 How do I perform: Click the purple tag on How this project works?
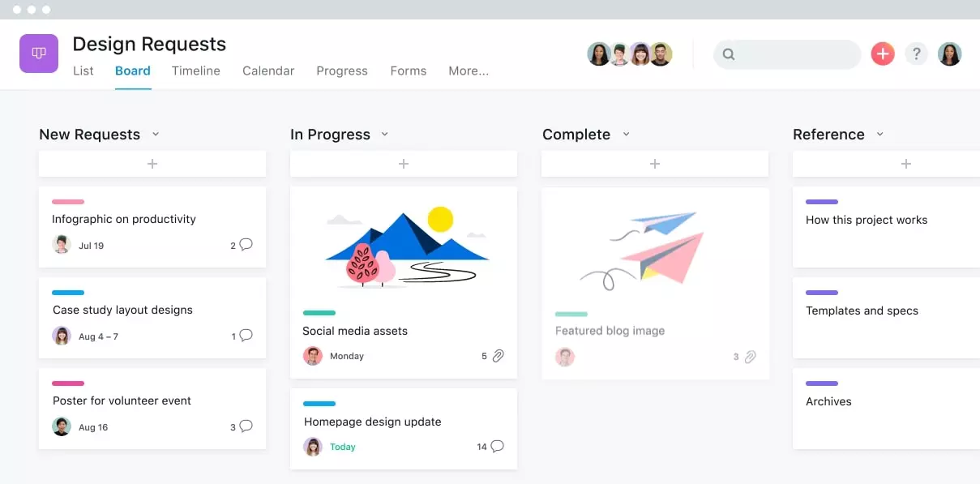pos(822,202)
